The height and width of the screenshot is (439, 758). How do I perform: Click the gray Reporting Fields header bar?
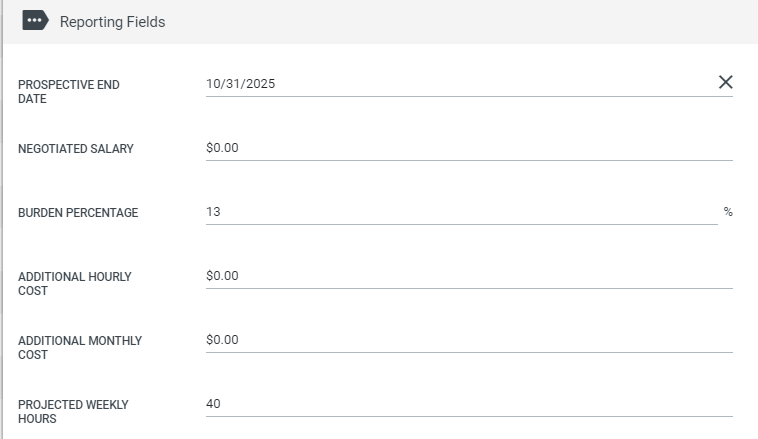pos(381,22)
